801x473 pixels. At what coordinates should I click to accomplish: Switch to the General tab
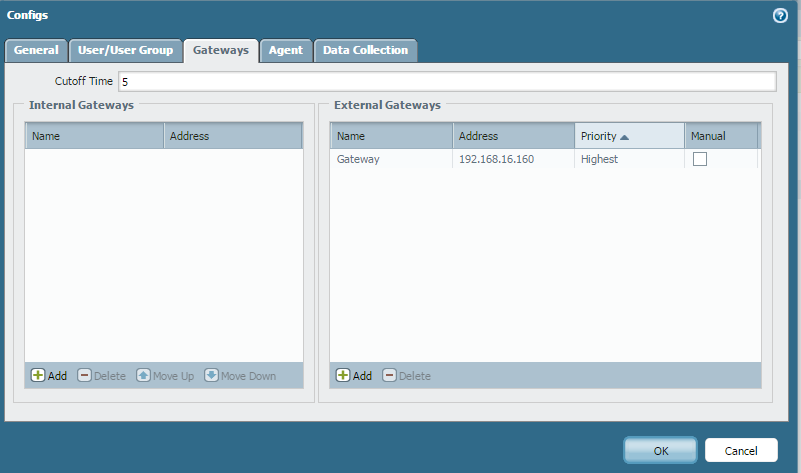tap(36, 50)
